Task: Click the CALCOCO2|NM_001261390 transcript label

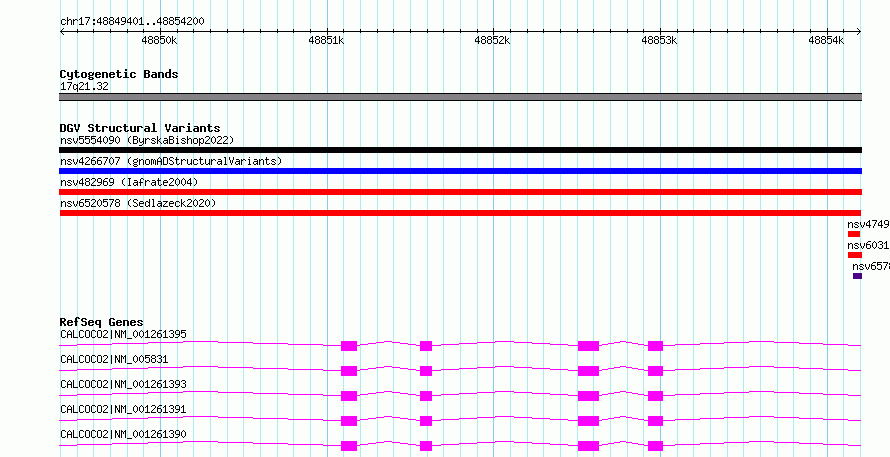Action: pyautogui.click(x=123, y=434)
